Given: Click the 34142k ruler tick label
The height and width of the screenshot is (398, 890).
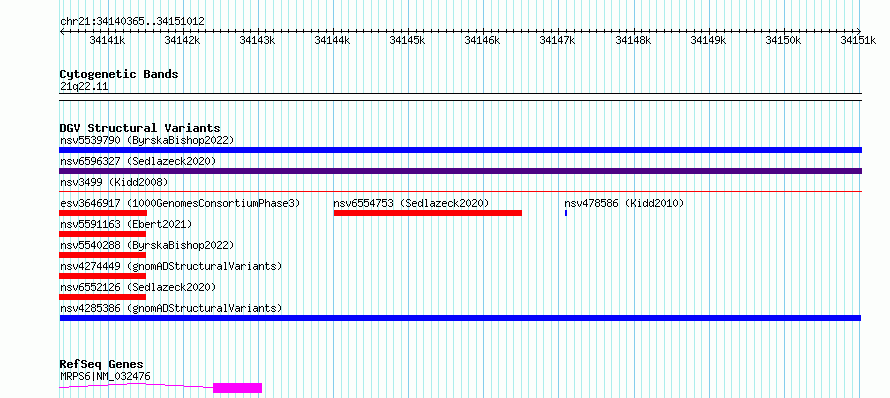Looking at the screenshot, I should tap(182, 40).
